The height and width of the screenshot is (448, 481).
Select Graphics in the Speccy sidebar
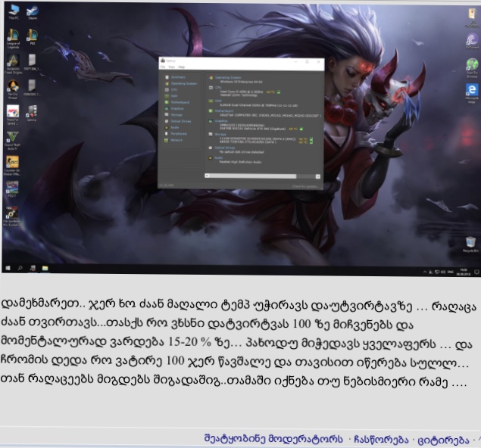(174, 108)
